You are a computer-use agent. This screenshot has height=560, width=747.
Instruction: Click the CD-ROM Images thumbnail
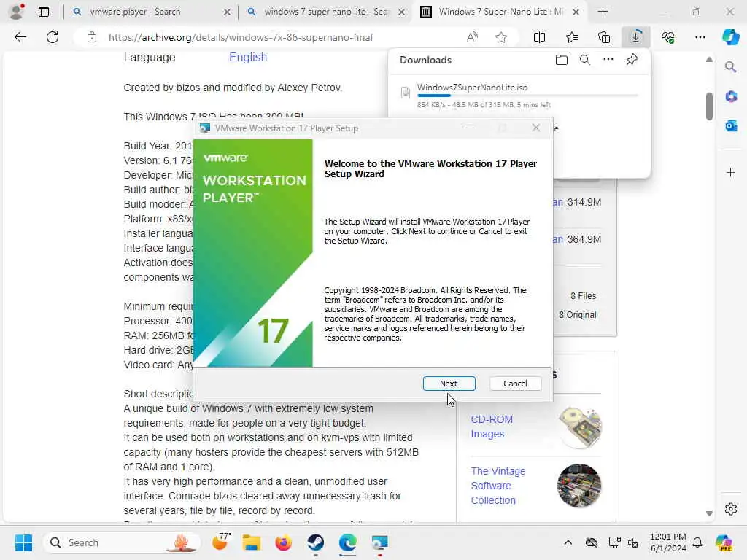click(580, 427)
